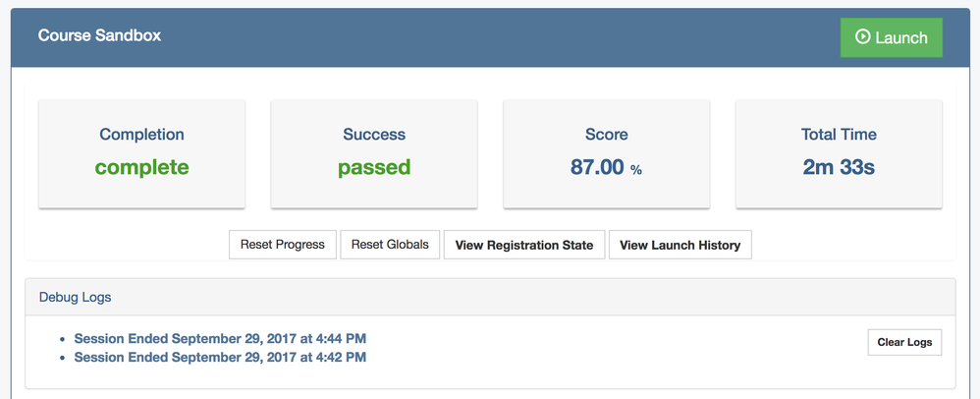Click the Course Sandbox title

99,35
